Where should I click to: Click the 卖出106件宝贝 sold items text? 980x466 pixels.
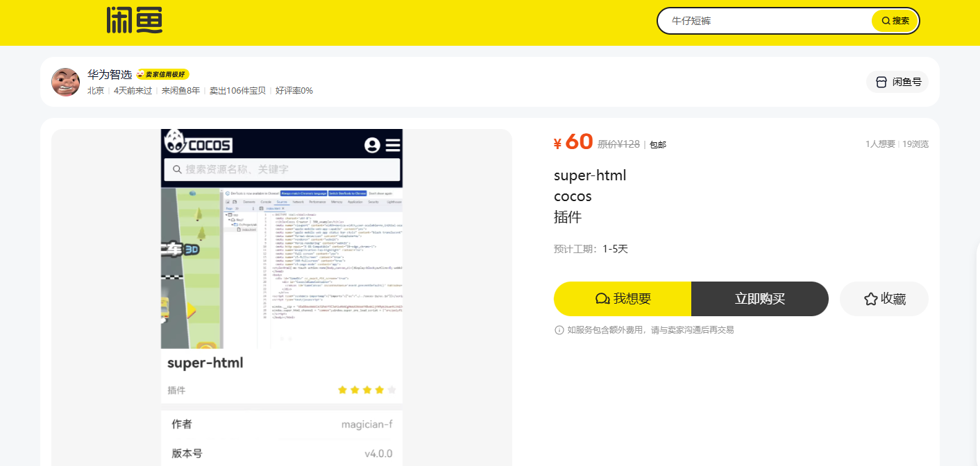237,91
